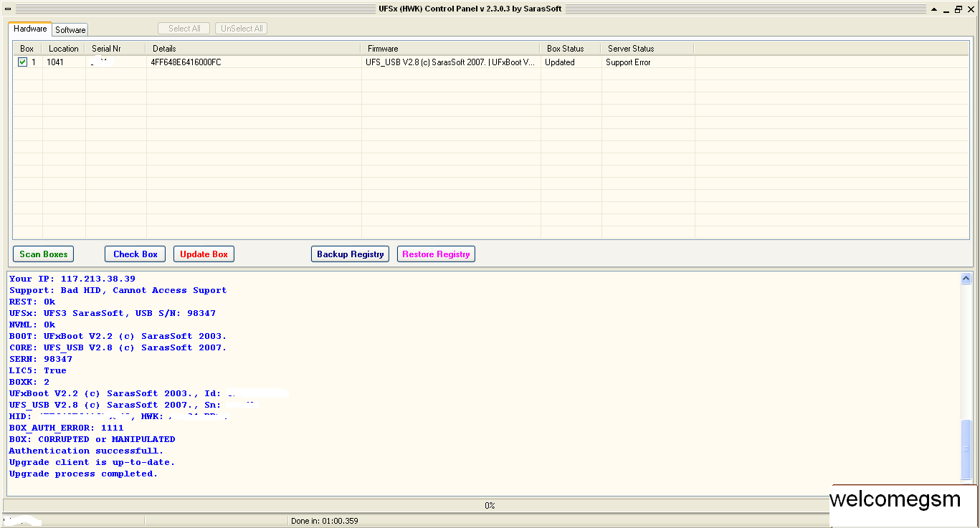Click the Check Box button
The width and height of the screenshot is (980, 528).
[135, 254]
